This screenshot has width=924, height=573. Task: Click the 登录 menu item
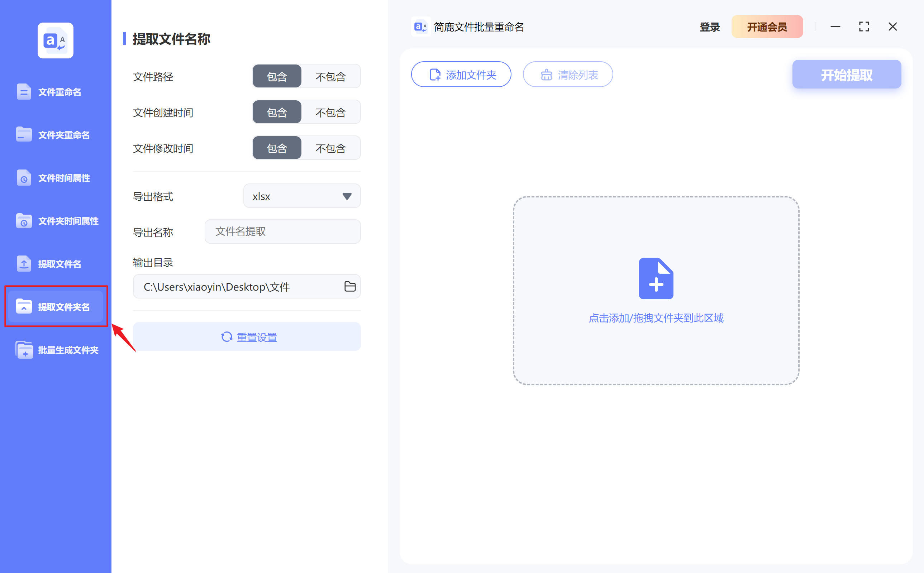click(x=709, y=27)
